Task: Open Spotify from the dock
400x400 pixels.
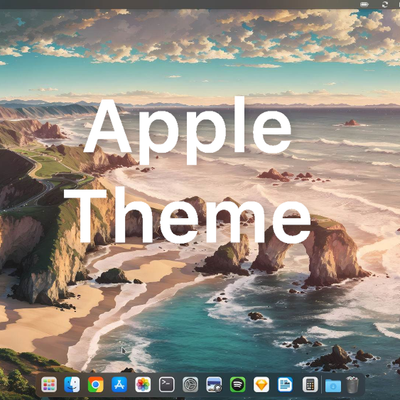Action: point(238,385)
